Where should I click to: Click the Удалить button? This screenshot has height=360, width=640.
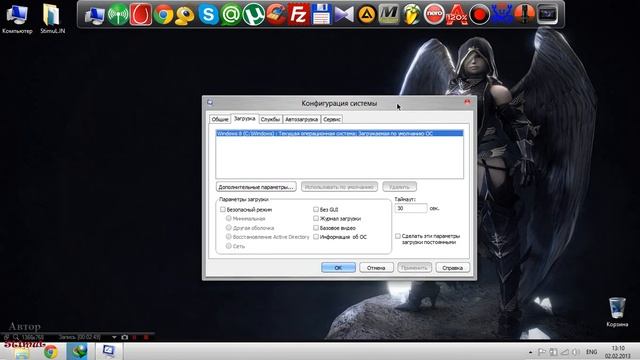(399, 187)
